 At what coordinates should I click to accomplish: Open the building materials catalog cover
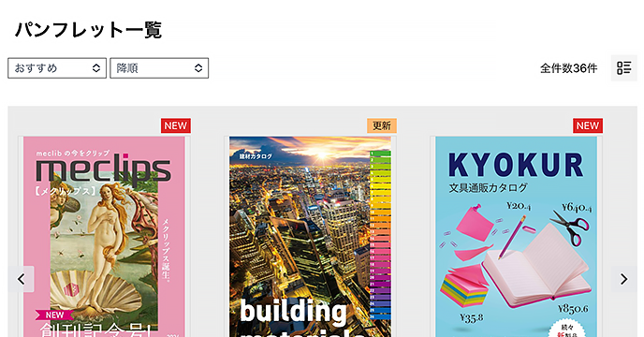point(310,237)
